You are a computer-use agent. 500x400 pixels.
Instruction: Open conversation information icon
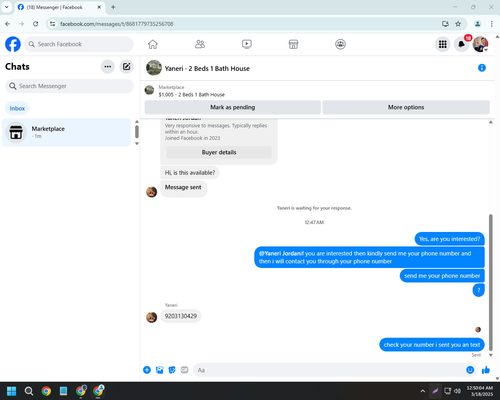pos(482,68)
